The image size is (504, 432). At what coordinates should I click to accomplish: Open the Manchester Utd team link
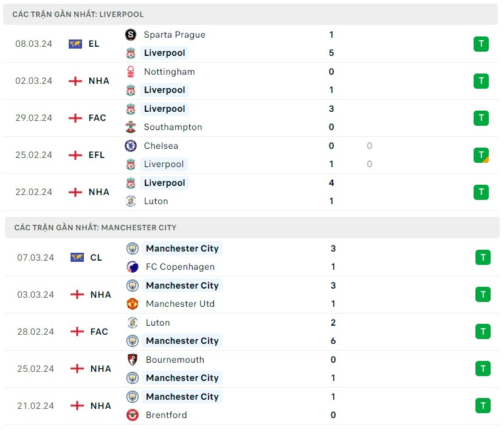tap(180, 304)
